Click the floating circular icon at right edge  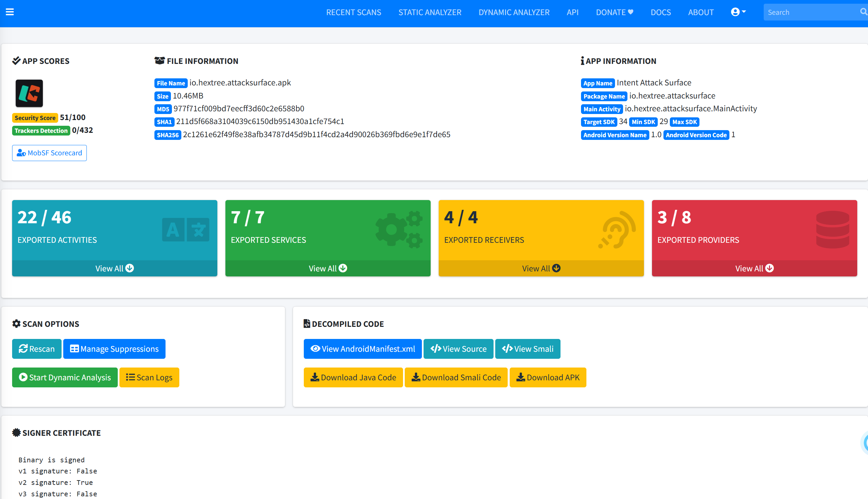(x=865, y=443)
